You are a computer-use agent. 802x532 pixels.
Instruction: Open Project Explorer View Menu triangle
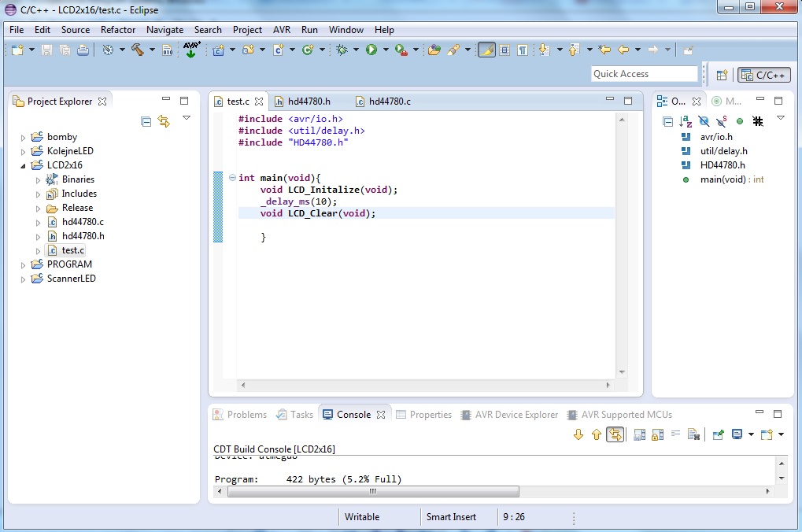coord(187,118)
